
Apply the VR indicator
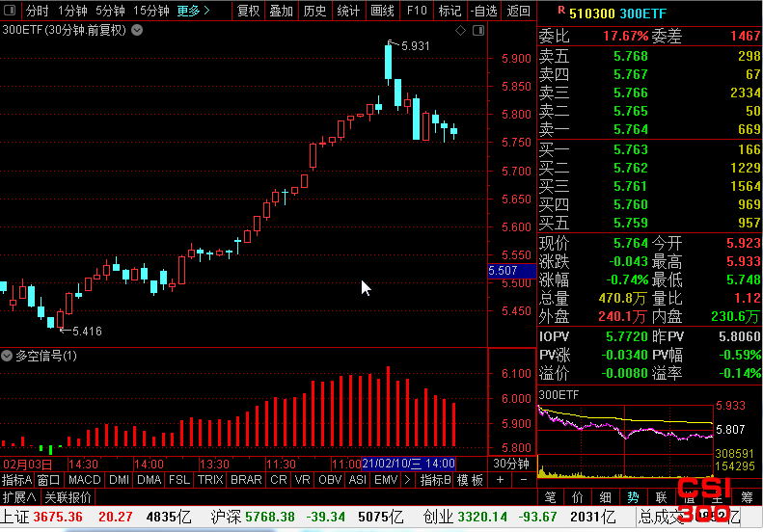pyautogui.click(x=303, y=480)
